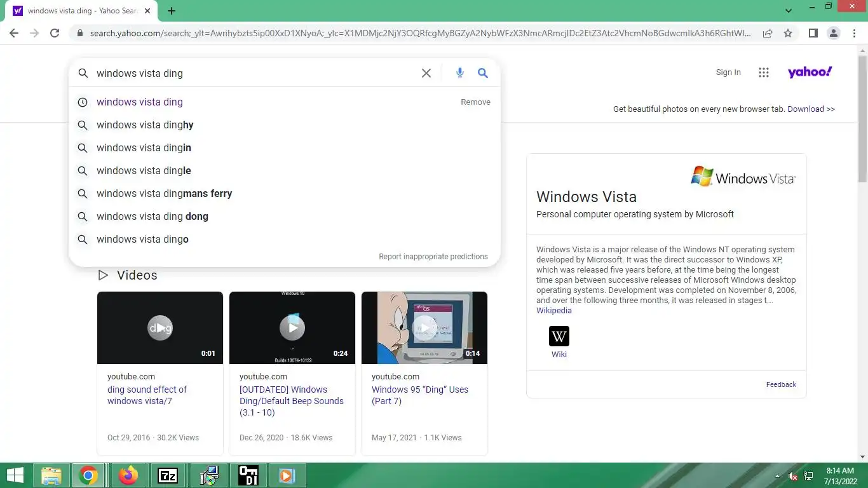Open network status tray icon
The height and width of the screenshot is (488, 868).
tap(809, 475)
